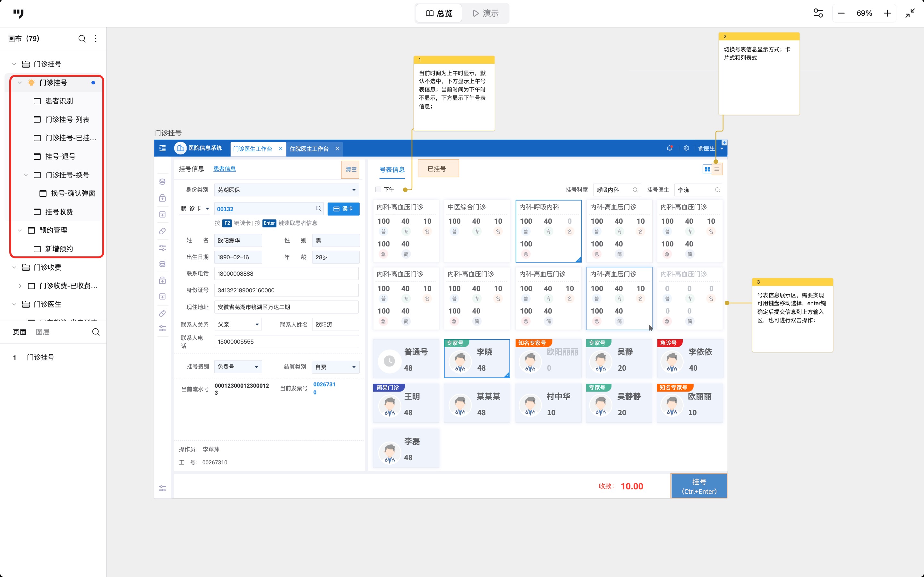
Task: Switch to card grid view icon
Action: [x=707, y=169]
